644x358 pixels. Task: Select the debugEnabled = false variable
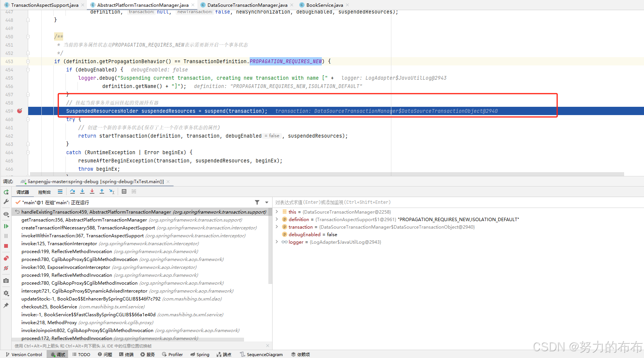[313, 234]
